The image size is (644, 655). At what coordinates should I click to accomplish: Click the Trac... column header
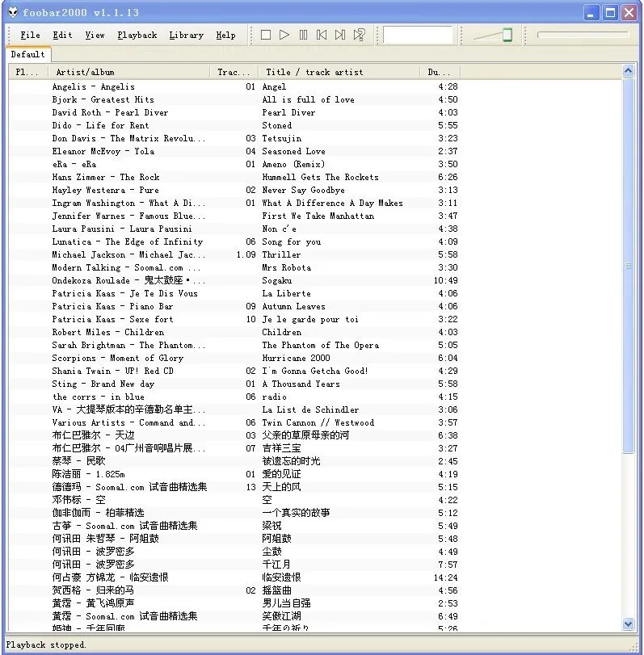tap(234, 72)
